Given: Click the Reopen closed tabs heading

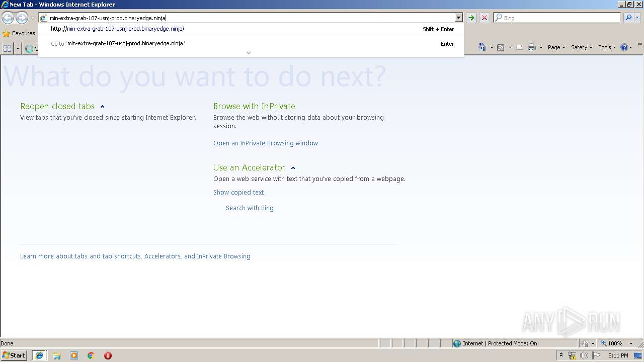Looking at the screenshot, I should pos(57,106).
